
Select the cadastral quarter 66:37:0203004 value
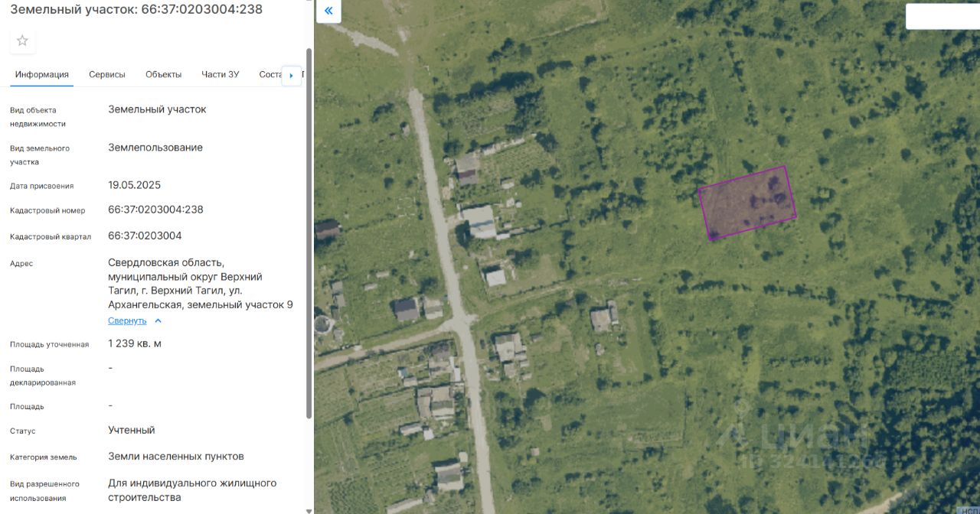tap(145, 236)
